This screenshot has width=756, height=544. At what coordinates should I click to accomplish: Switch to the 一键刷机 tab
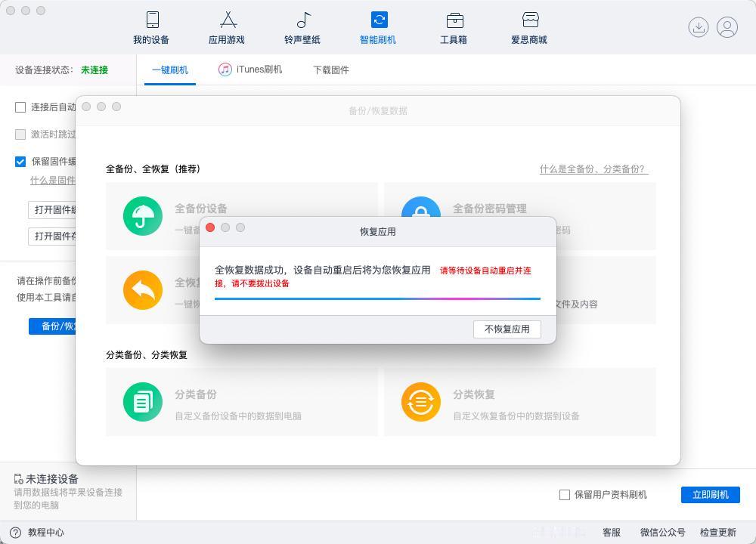(169, 70)
